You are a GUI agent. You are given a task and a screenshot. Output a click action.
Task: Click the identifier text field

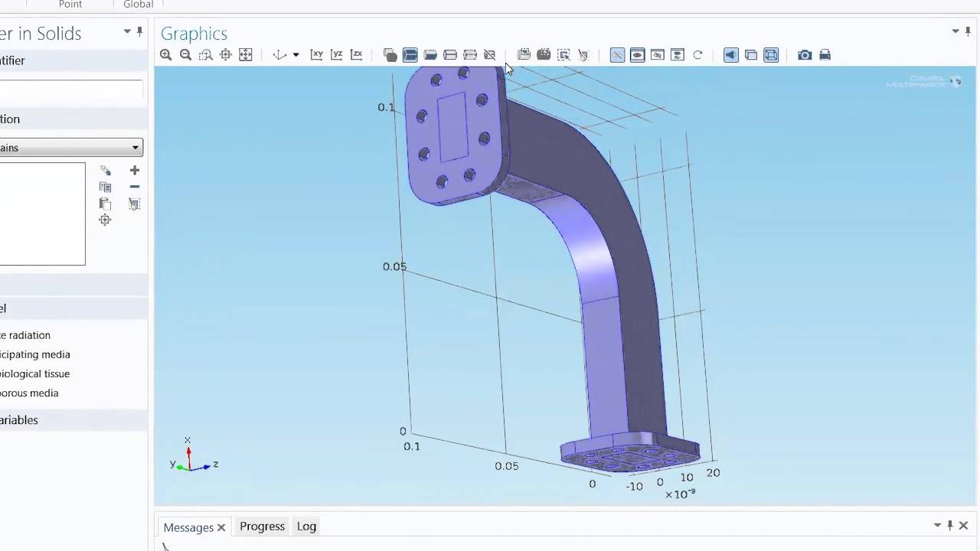pyautogui.click(x=71, y=89)
